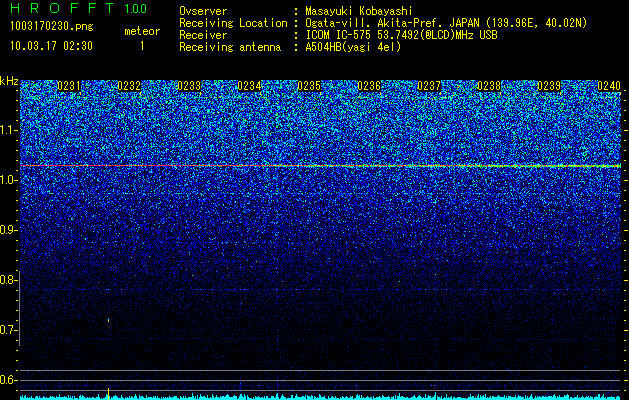Select the ICOM IC-575 receiver description
Viewport: 629px width, 400px height.
pos(401,35)
